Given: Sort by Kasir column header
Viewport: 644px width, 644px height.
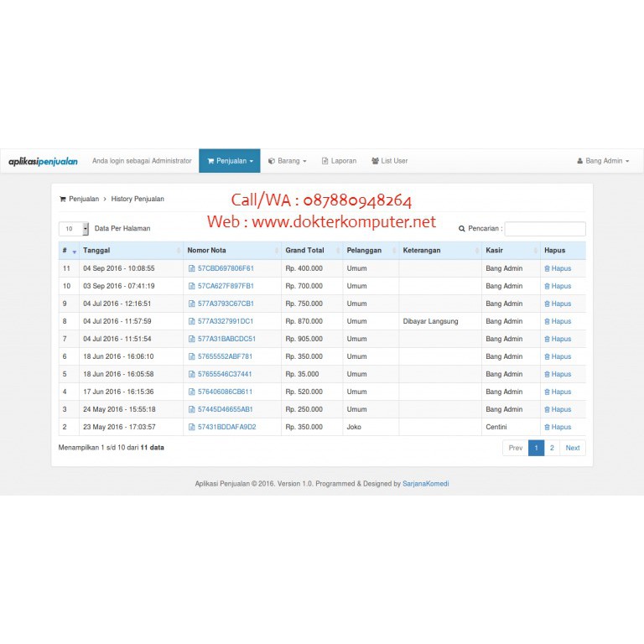Looking at the screenshot, I should pyautogui.click(x=511, y=251).
